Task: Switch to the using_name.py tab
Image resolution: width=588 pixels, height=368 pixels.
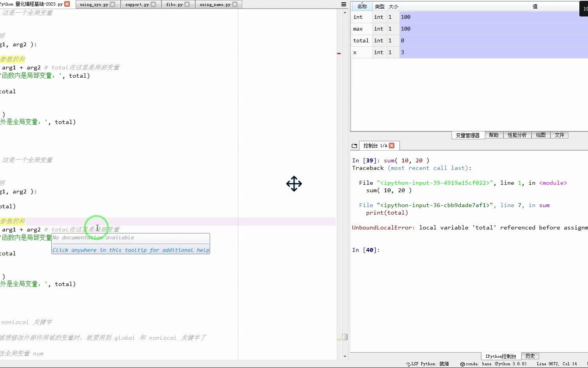Action: click(x=215, y=4)
